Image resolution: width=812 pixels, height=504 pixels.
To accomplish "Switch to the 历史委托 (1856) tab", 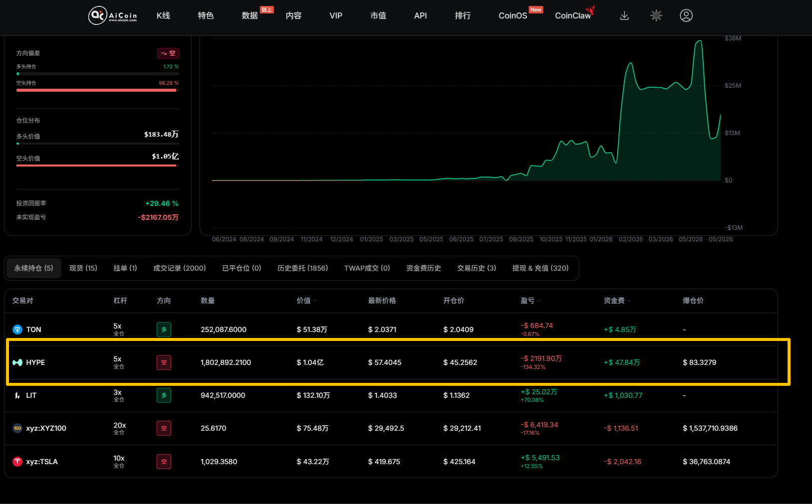I will [x=303, y=268].
